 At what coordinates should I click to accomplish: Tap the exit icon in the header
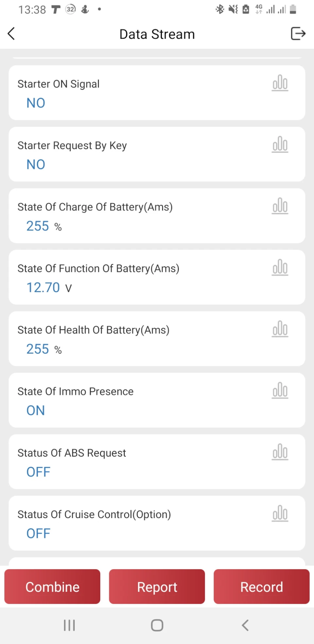click(x=298, y=34)
